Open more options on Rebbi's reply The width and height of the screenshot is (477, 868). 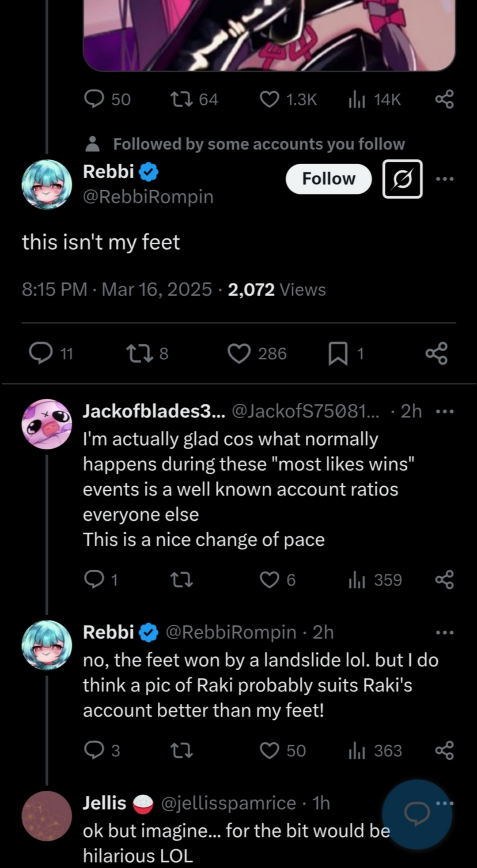(x=444, y=632)
